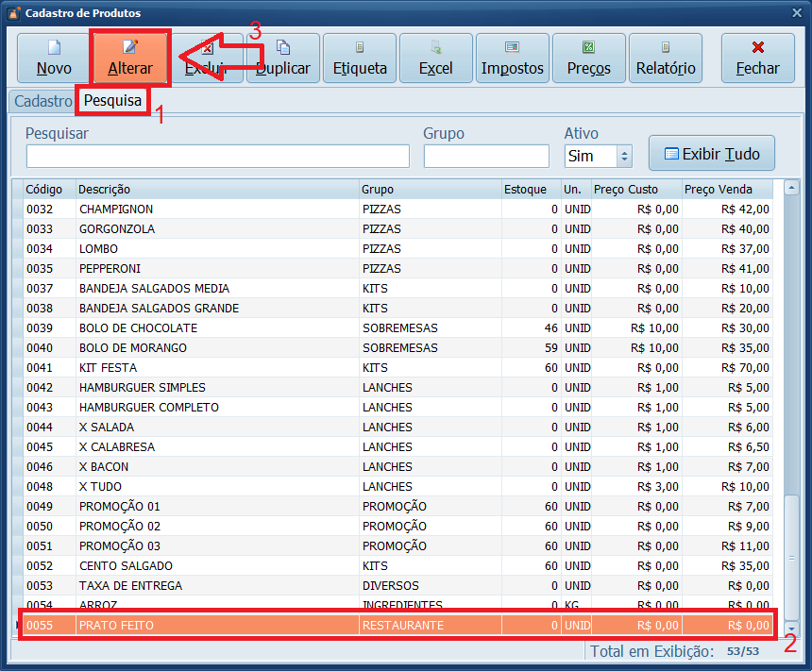Close the form using Fechar button

tap(757, 58)
